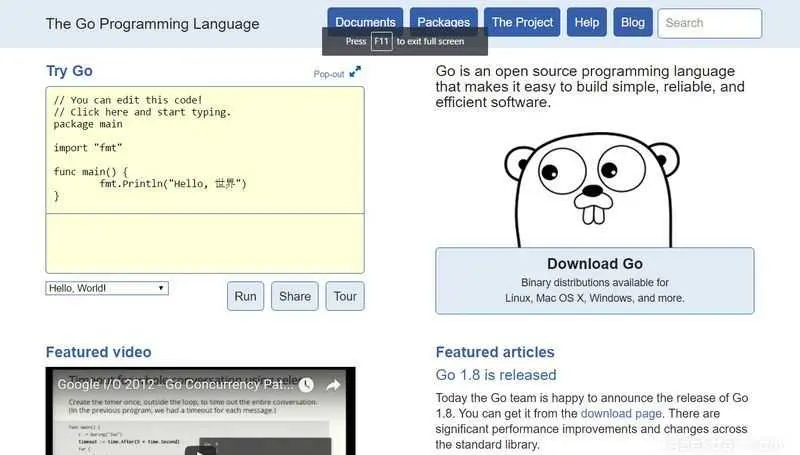Open the Documents menu tab

pyautogui.click(x=365, y=22)
